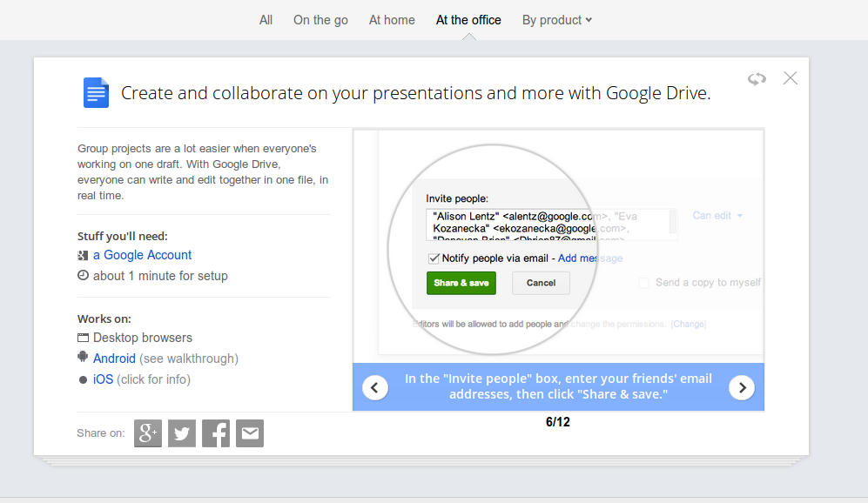Click the clock icon next to setup time

(83, 275)
